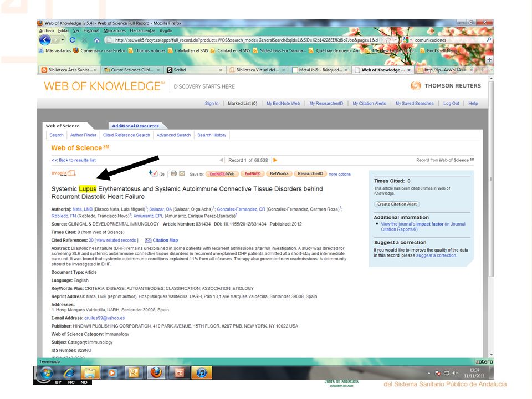The width and height of the screenshot is (532, 399).
Task: Go to next record orange arrow
Action: click(x=275, y=160)
